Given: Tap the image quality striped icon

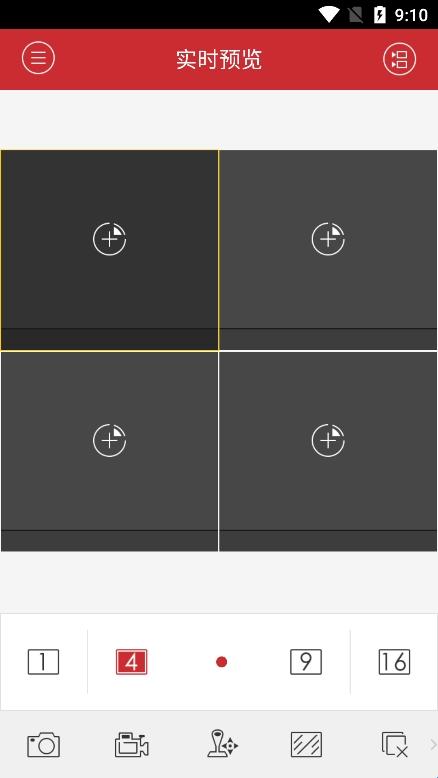Looking at the screenshot, I should 306,744.
